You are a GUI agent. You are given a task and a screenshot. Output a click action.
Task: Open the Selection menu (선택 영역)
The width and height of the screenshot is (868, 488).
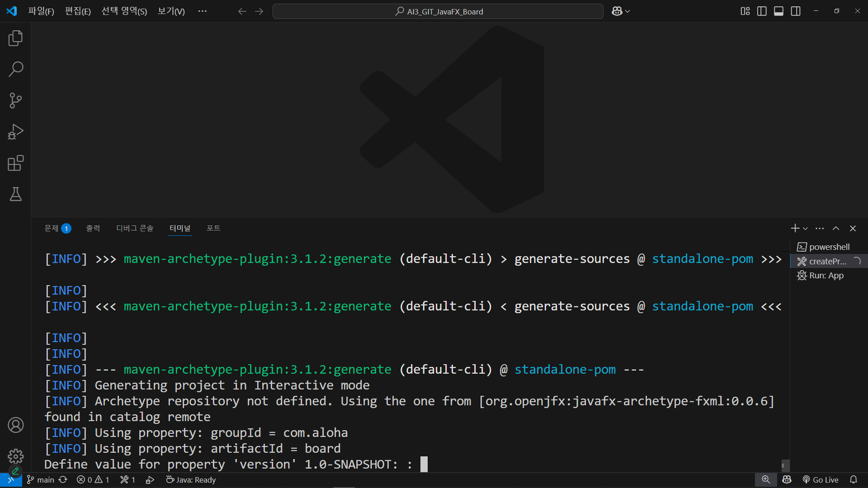coord(124,11)
